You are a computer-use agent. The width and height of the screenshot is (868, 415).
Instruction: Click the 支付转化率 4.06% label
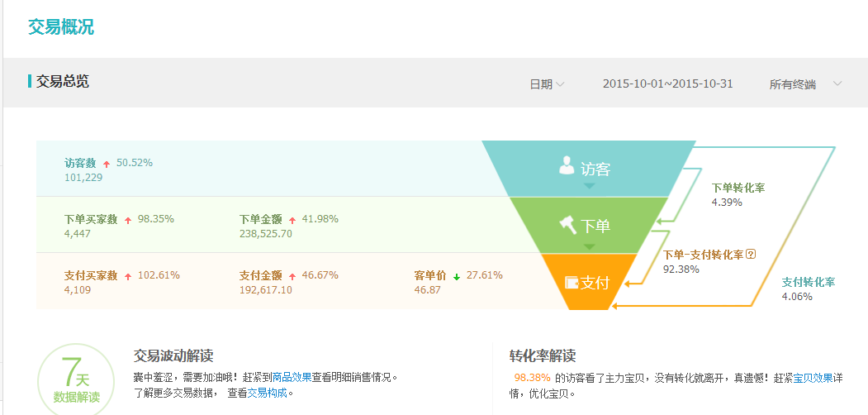(808, 289)
